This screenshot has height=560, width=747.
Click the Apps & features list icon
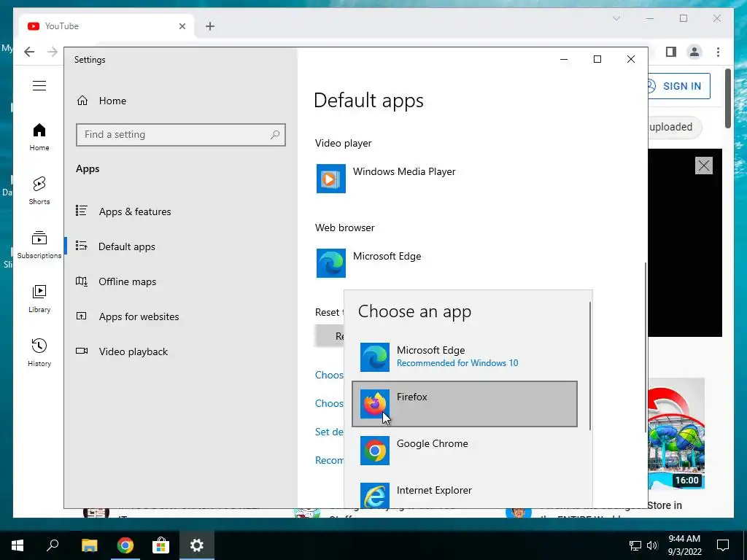click(82, 211)
